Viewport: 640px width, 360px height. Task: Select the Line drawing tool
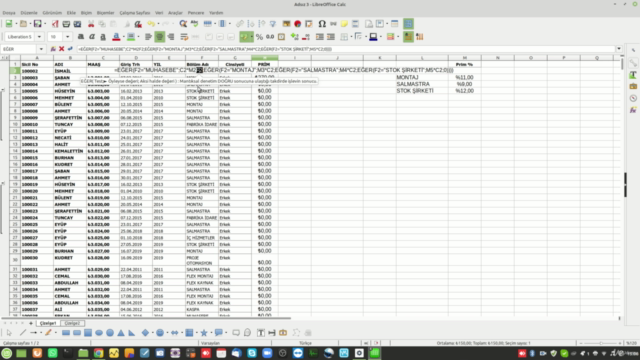coord(23,333)
